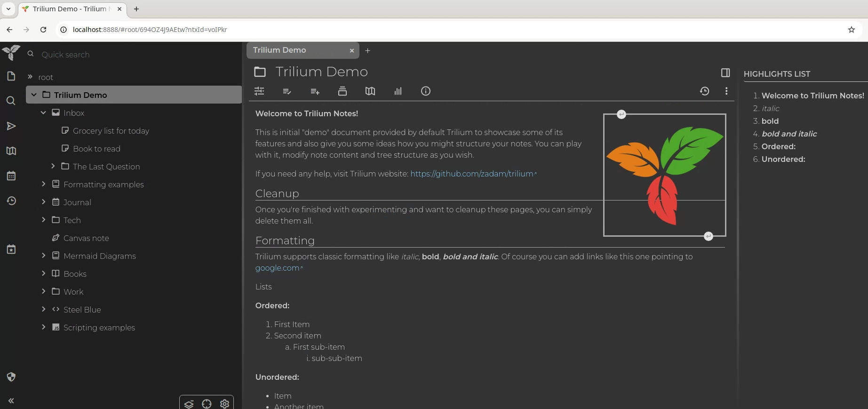The image size is (868, 409).
Task: Jump to 'Unordered:' highlight entry
Action: pos(783,159)
